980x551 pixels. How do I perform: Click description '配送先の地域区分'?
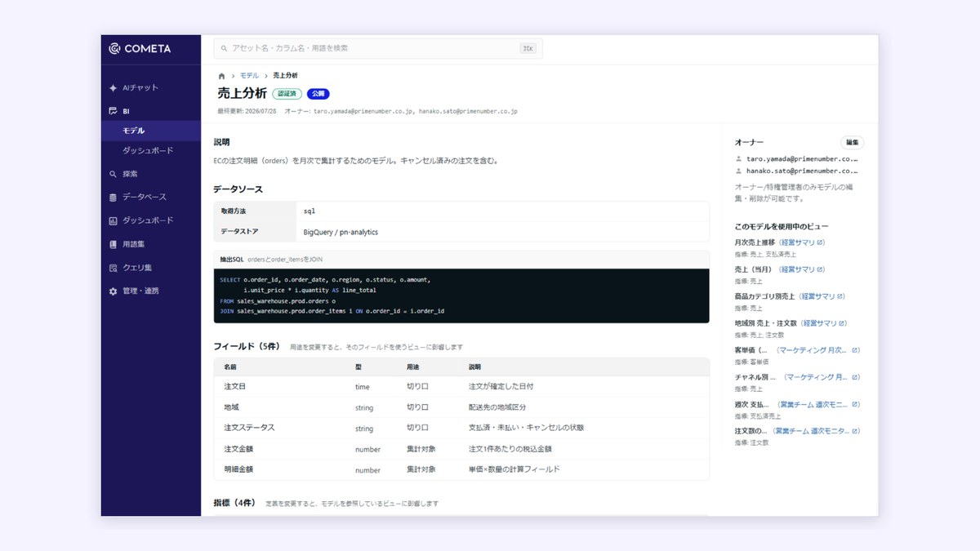pyautogui.click(x=497, y=407)
